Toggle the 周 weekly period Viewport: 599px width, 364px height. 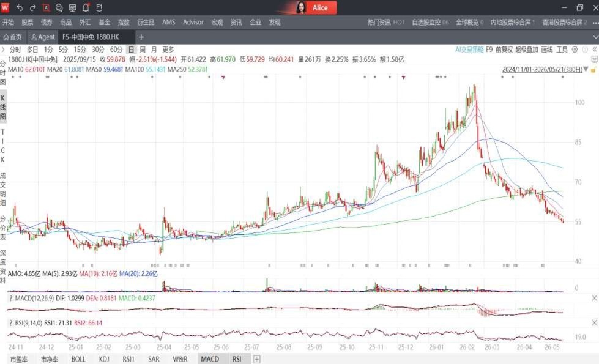click(x=143, y=50)
